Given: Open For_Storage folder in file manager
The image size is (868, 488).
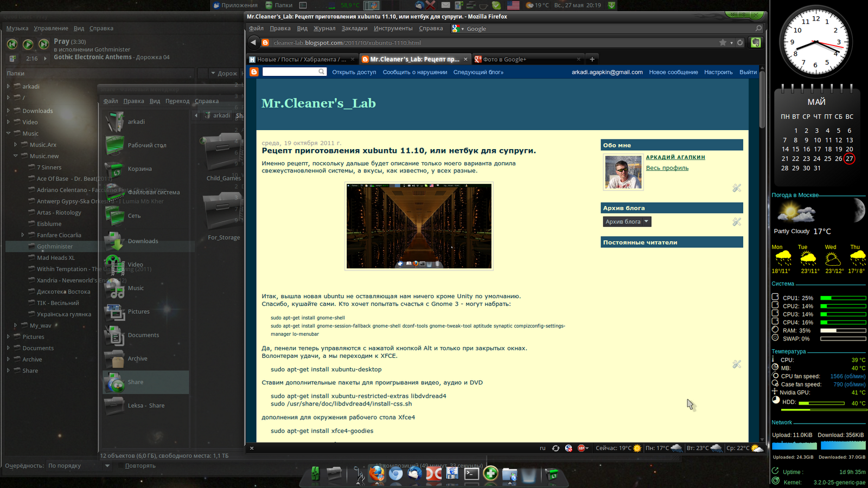Looking at the screenshot, I should coord(224,217).
